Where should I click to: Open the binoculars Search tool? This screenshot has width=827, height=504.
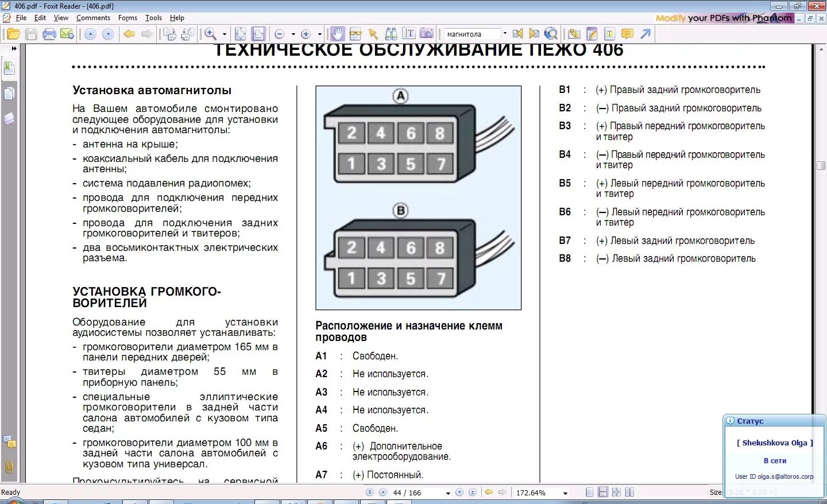click(391, 34)
